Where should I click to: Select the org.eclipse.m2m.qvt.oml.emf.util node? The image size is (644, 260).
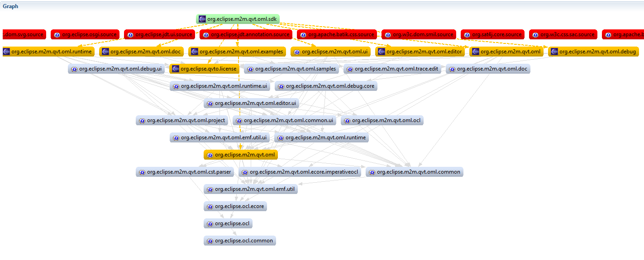(x=251, y=189)
